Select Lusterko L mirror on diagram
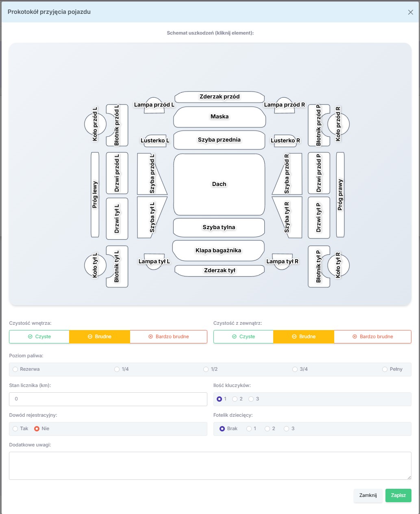Screen dimensions: 420x514 (155, 140)
